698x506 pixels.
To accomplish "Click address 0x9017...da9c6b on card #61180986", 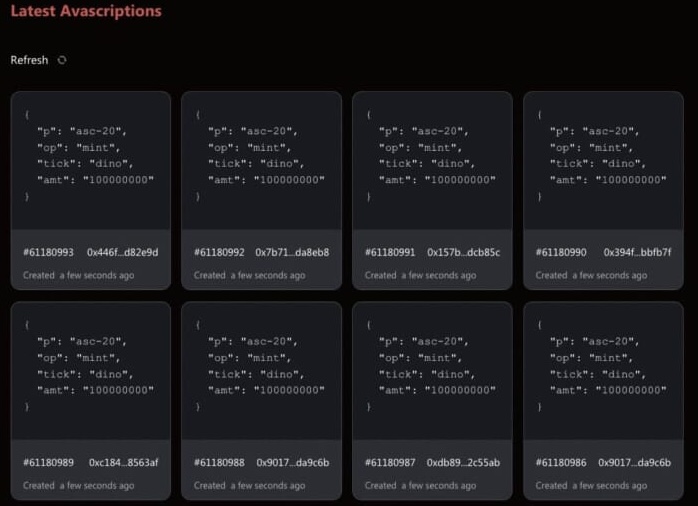I will 634,463.
